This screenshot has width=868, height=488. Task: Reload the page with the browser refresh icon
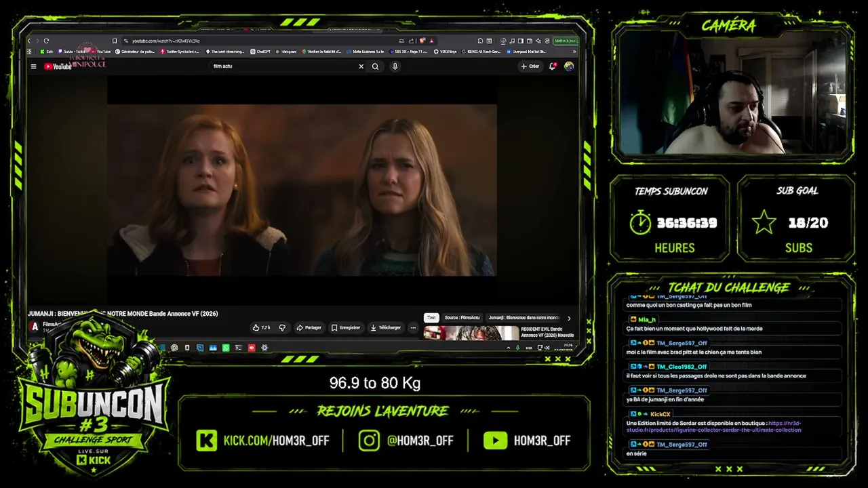[46, 41]
